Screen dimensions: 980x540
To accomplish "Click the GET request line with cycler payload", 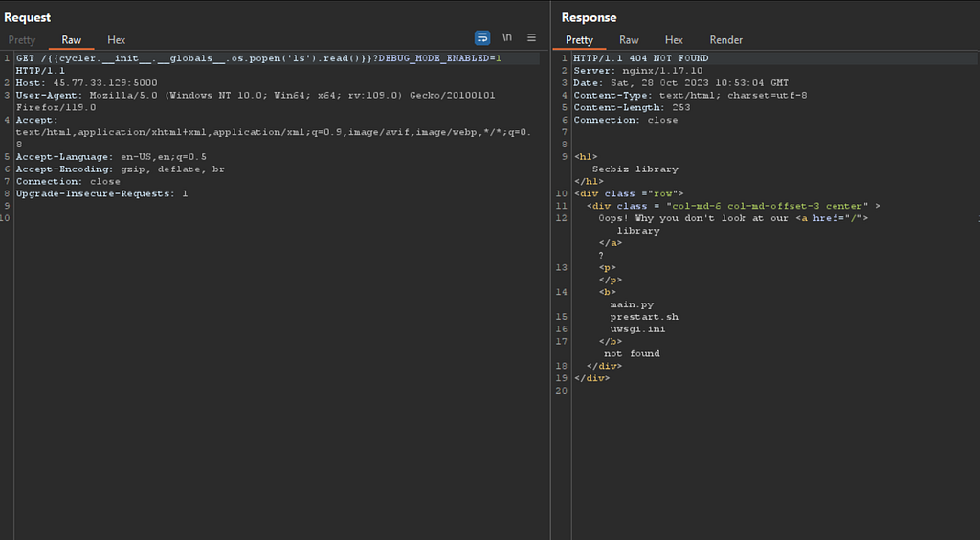I will [258, 58].
